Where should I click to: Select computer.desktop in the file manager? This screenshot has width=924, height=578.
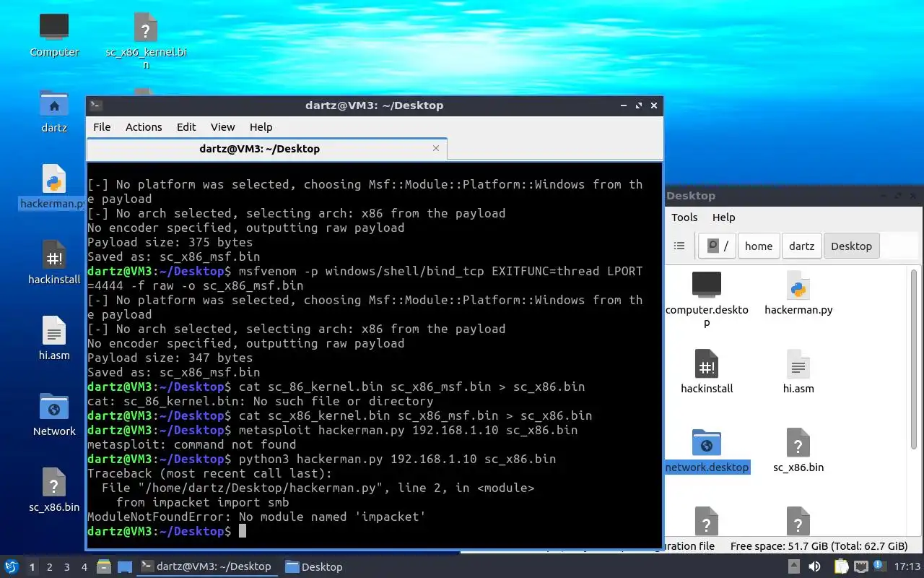(707, 299)
